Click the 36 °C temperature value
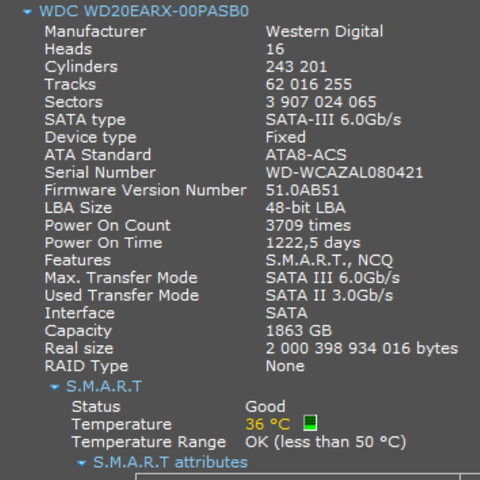 point(268,424)
